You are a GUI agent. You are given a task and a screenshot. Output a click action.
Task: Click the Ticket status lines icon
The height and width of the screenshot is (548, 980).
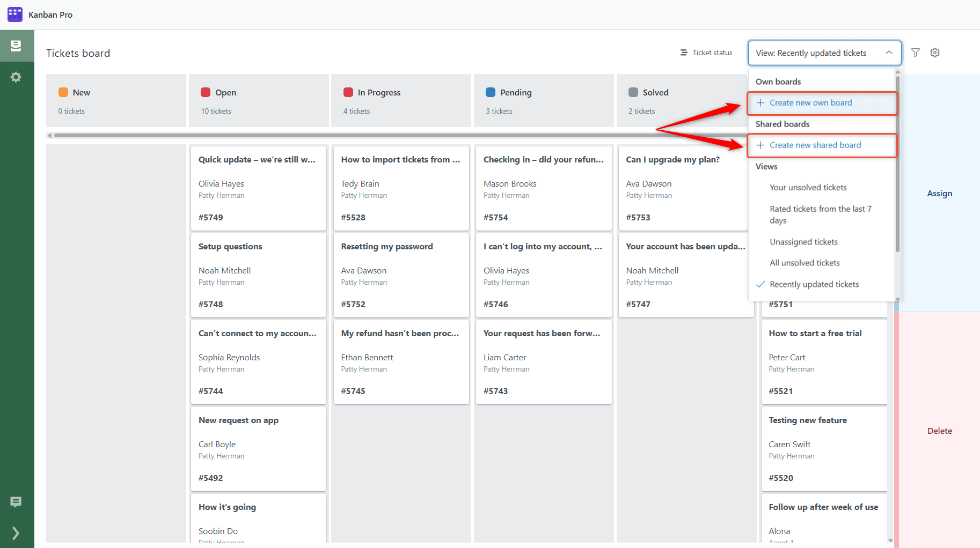[684, 53]
